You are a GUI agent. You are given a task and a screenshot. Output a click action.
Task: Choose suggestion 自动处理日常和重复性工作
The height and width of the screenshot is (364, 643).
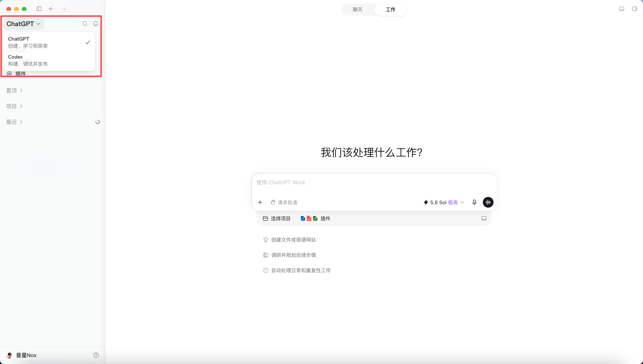(x=297, y=270)
